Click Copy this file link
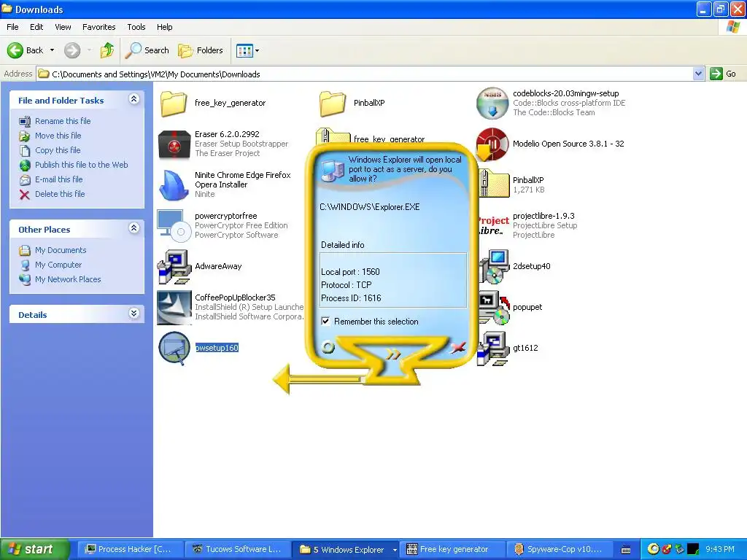This screenshot has width=747, height=560. coord(58,150)
